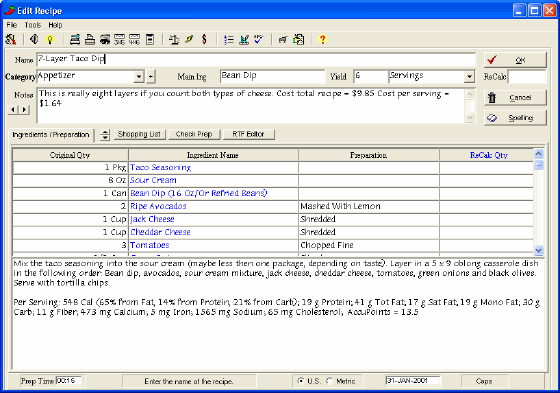
Task: Open the Tools menu
Action: coord(32,25)
